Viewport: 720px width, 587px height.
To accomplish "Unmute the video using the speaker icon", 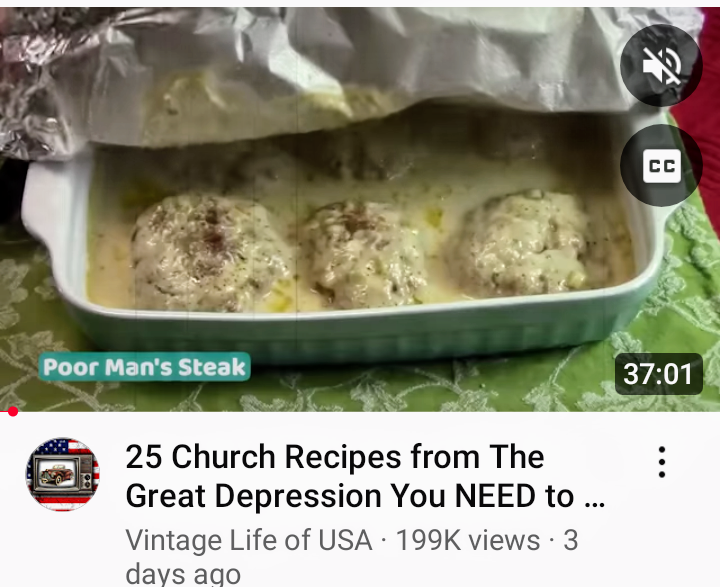I will coord(661,65).
